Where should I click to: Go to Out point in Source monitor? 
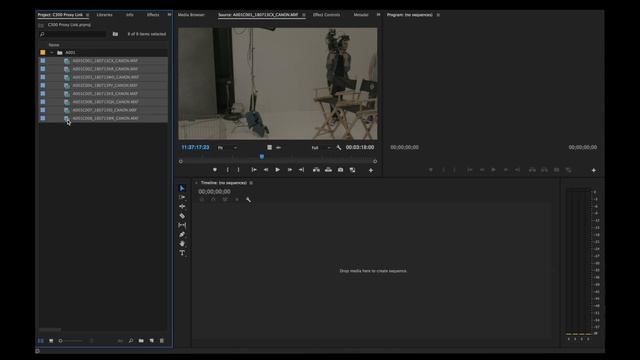(x=301, y=170)
